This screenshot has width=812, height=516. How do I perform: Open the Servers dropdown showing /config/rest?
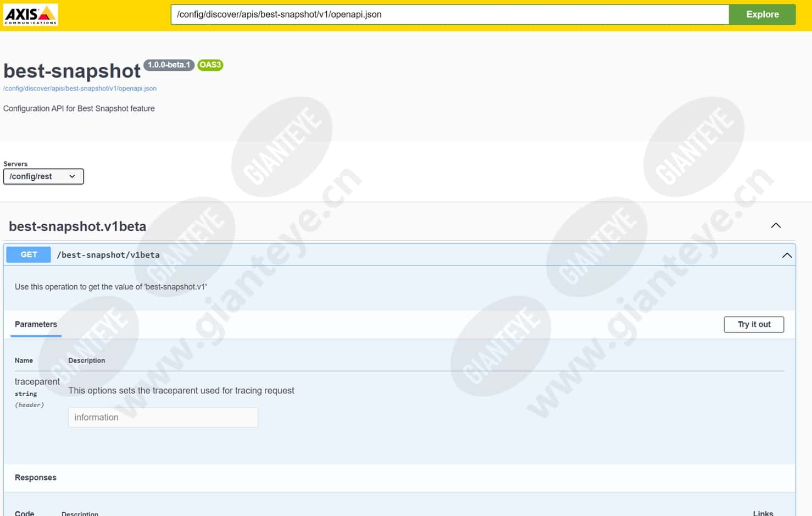(43, 176)
